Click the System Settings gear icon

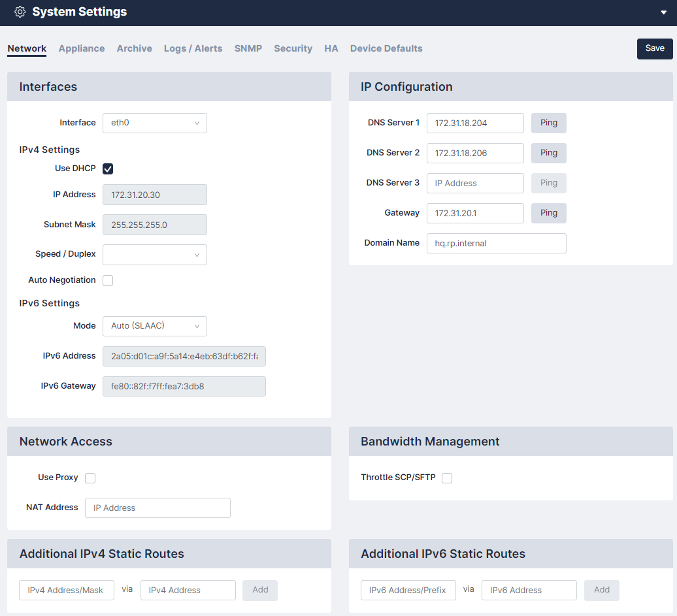tap(20, 12)
